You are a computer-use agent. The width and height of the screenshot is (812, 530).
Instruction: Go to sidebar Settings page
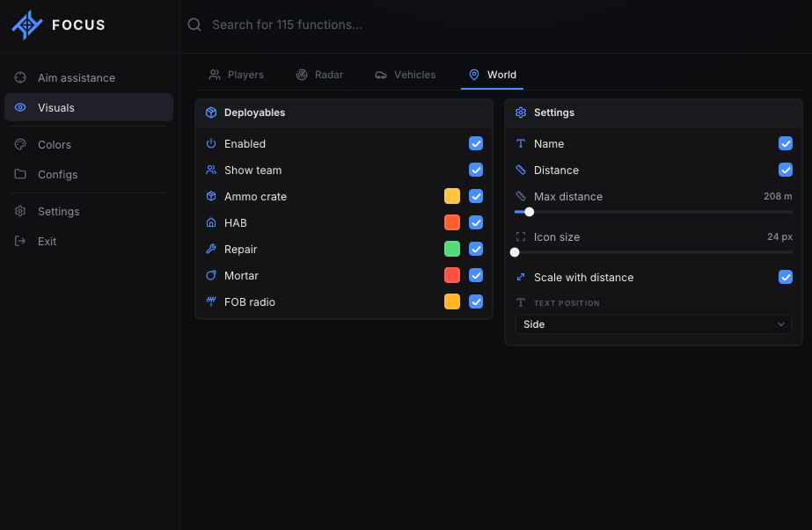click(x=89, y=211)
